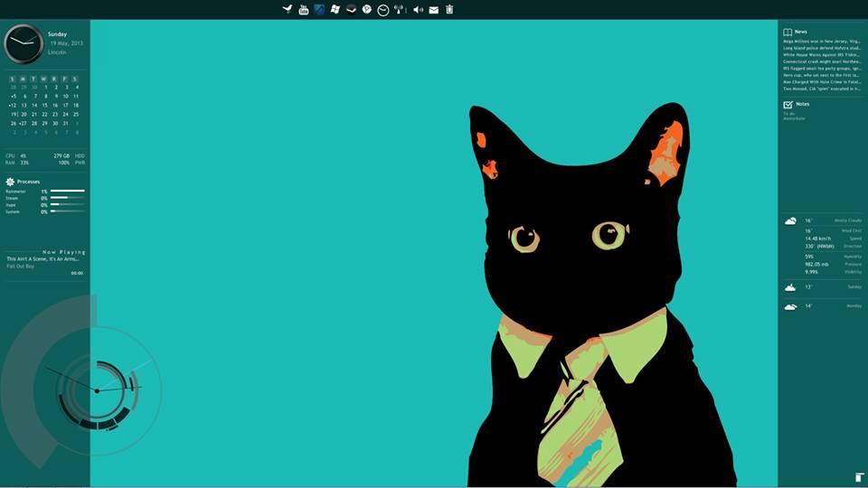Click the '00:00' track time

pos(77,273)
